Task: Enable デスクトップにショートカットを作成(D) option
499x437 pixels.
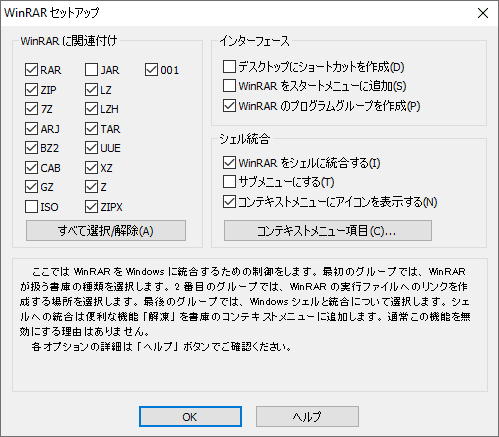Action: click(229, 67)
